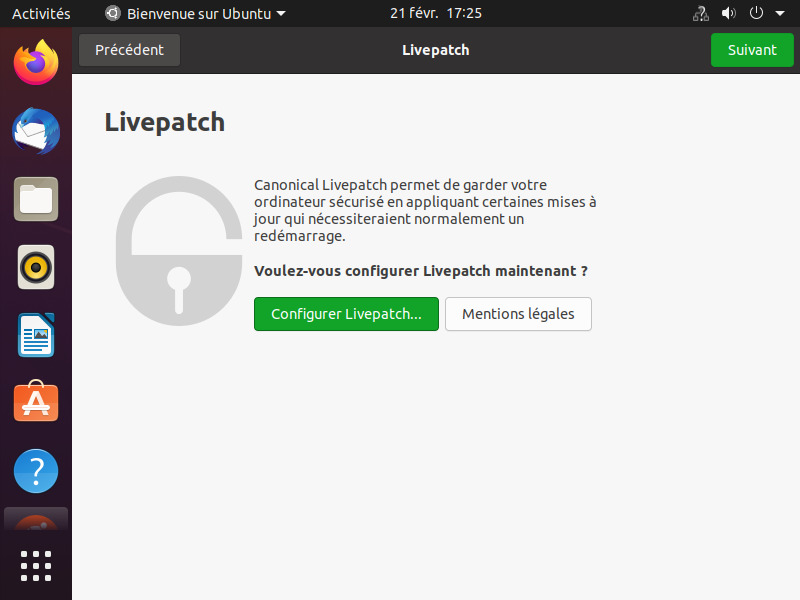Click the network status icon

[700, 14]
